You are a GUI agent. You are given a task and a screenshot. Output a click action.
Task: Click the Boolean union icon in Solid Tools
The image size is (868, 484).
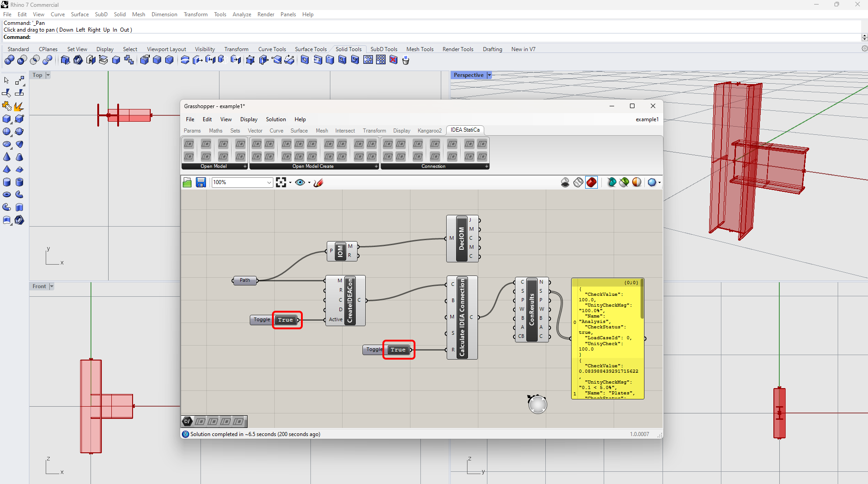[x=10, y=60]
